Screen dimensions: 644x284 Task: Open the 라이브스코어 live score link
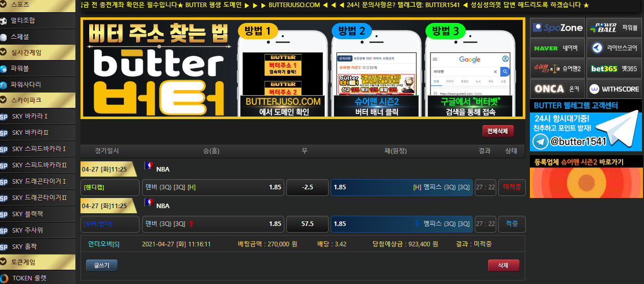[x=614, y=48]
